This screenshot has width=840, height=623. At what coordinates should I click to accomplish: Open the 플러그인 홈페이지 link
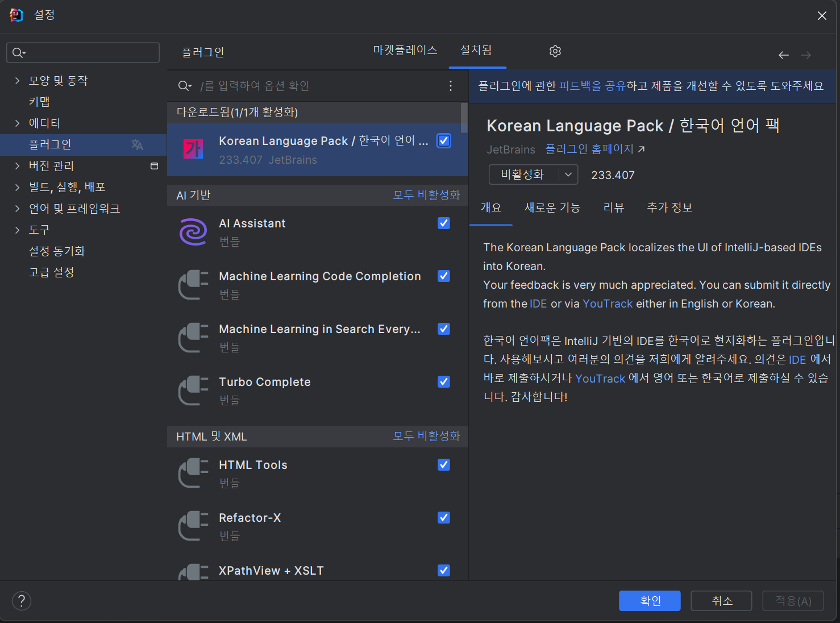(x=595, y=149)
